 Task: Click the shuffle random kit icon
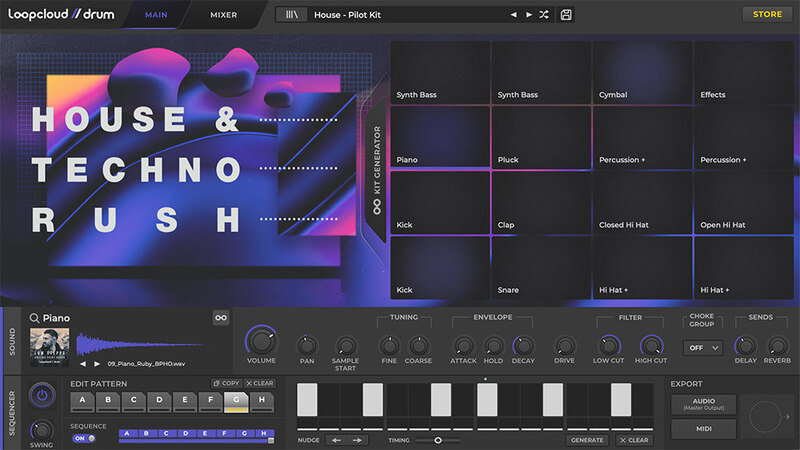click(x=543, y=15)
